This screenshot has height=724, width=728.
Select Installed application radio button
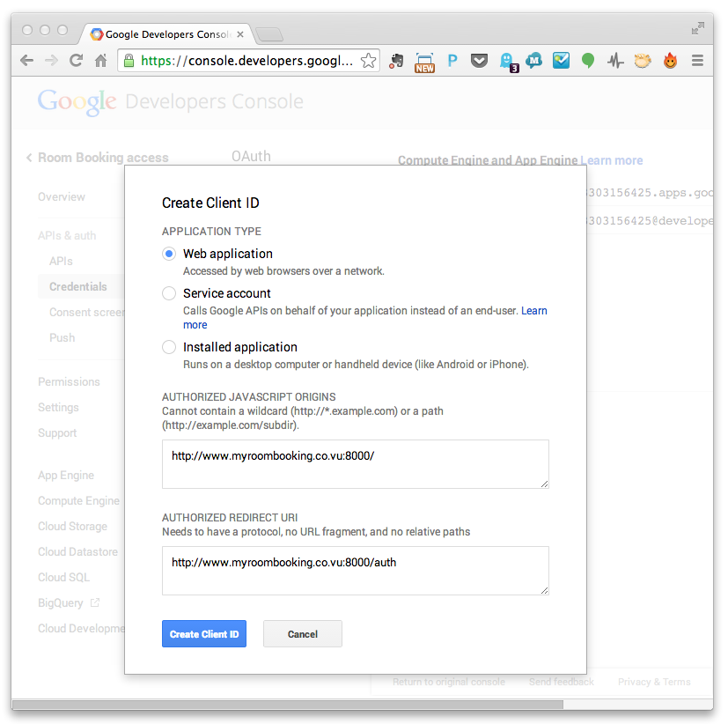coord(169,347)
